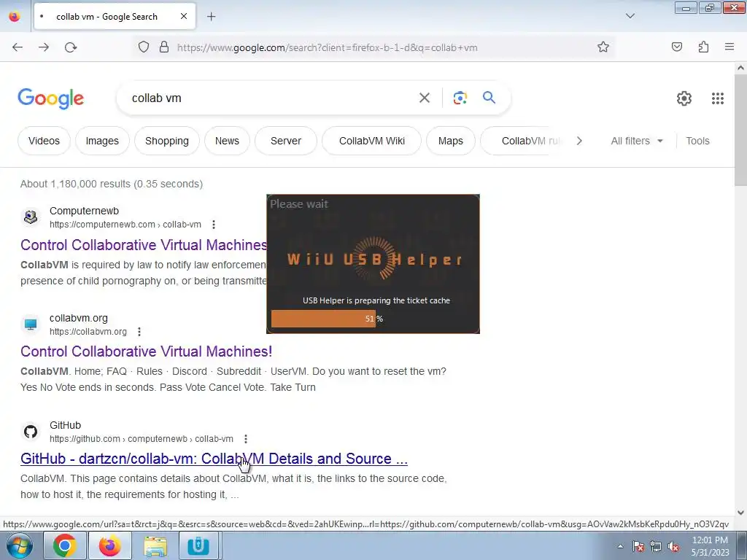The image size is (747, 560).
Task: Close the collab vm search tab
Action: pos(183,16)
